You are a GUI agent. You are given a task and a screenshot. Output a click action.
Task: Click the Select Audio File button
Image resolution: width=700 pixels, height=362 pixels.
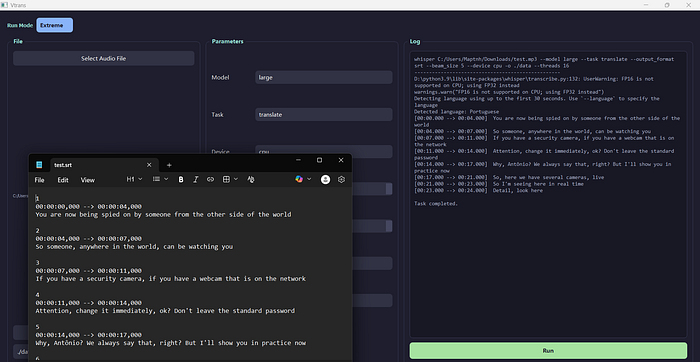(104, 58)
